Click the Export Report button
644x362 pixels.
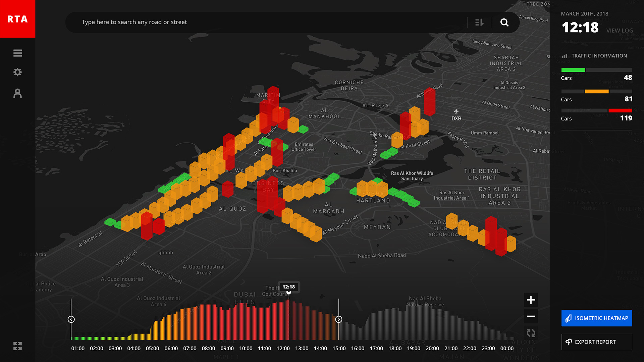click(x=597, y=342)
